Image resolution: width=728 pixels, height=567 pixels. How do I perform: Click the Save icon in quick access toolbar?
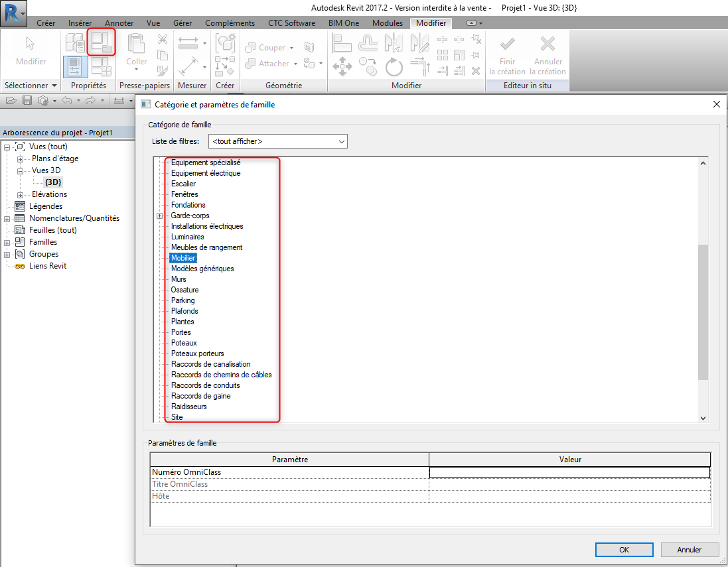[x=27, y=101]
